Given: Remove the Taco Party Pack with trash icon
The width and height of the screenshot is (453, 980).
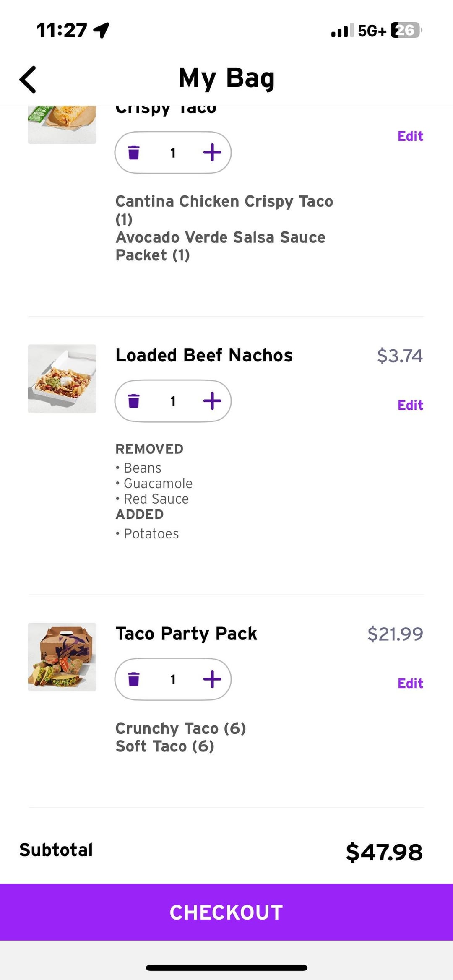Looking at the screenshot, I should click(133, 679).
